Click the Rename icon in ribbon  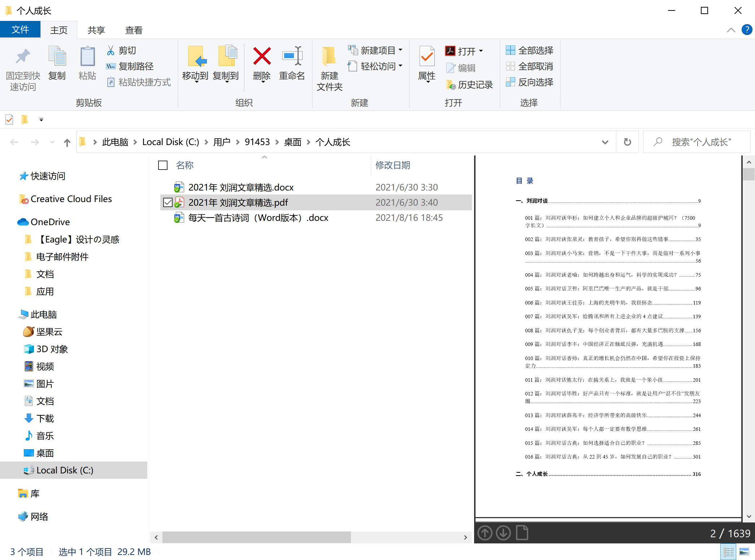(x=292, y=56)
